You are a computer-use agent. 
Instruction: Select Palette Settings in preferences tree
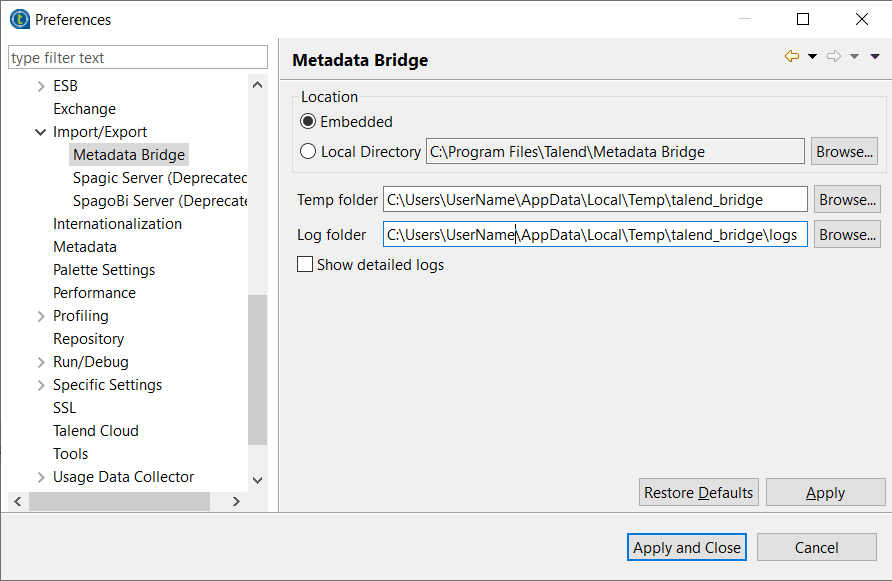[x=104, y=270]
